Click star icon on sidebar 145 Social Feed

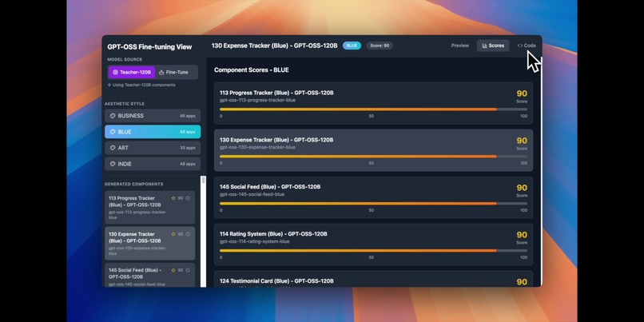coord(173,270)
